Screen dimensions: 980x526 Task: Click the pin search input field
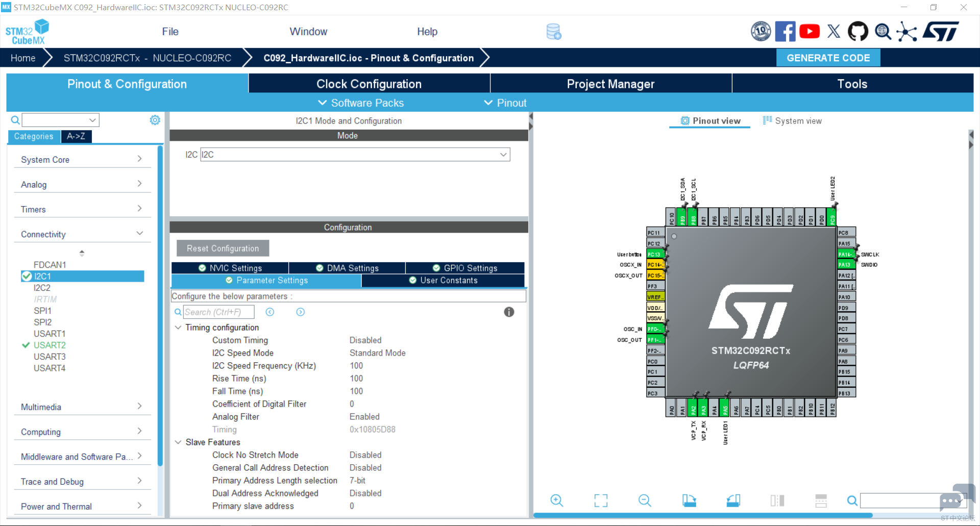click(x=914, y=500)
